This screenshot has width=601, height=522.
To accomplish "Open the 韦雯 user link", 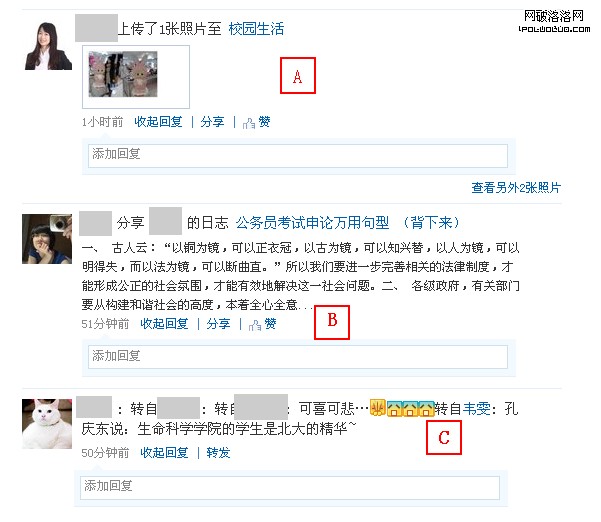I will tap(477, 409).
